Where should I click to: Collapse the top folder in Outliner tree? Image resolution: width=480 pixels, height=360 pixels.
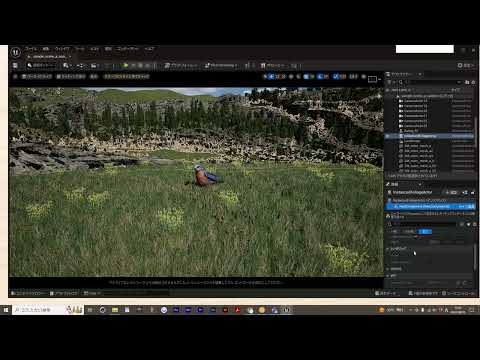pyautogui.click(x=397, y=96)
